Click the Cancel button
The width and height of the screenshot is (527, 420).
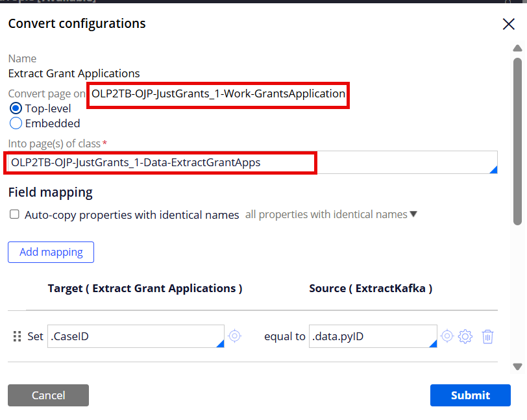click(x=49, y=395)
